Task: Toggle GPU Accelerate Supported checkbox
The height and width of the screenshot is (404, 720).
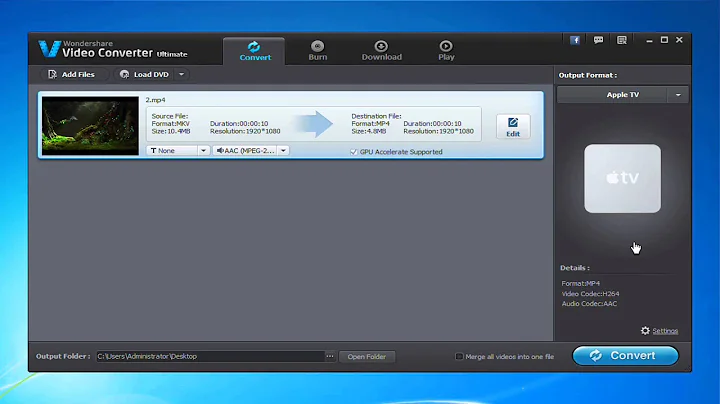Action: coord(354,152)
